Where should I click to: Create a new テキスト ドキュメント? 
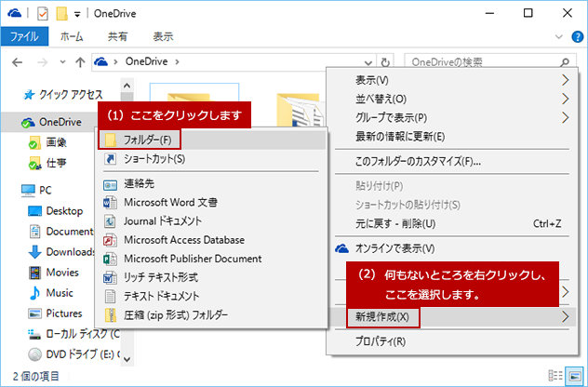pos(211,296)
